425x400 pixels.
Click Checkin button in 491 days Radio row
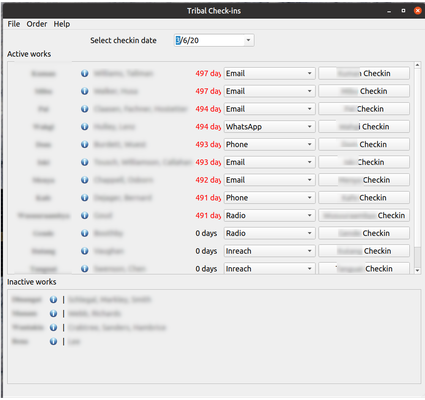pyautogui.click(x=364, y=216)
